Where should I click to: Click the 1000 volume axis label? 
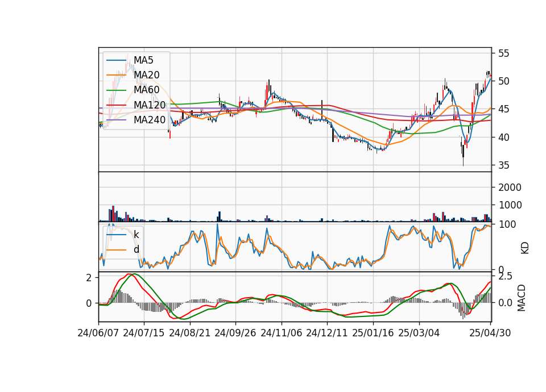point(510,205)
